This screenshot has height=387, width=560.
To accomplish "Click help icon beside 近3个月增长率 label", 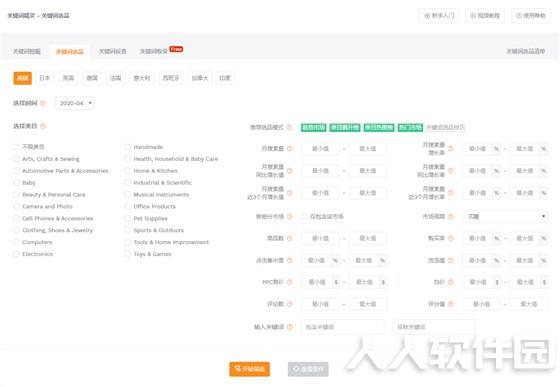I will 451,193.
